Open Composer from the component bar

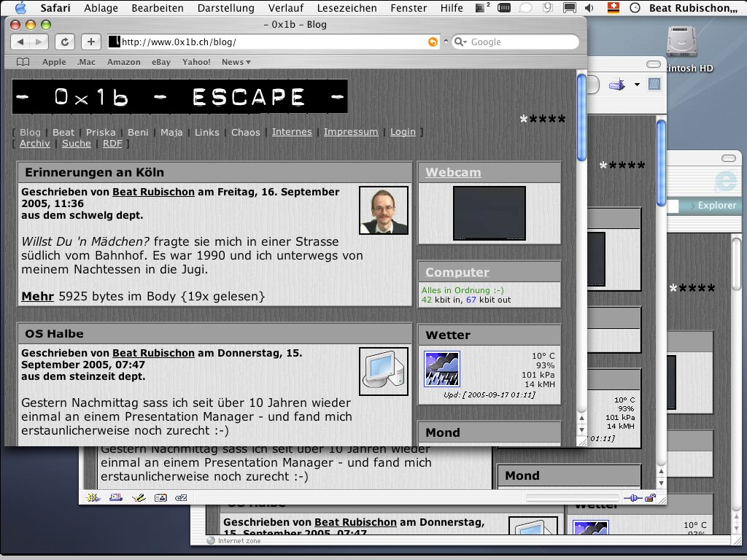coord(139,497)
